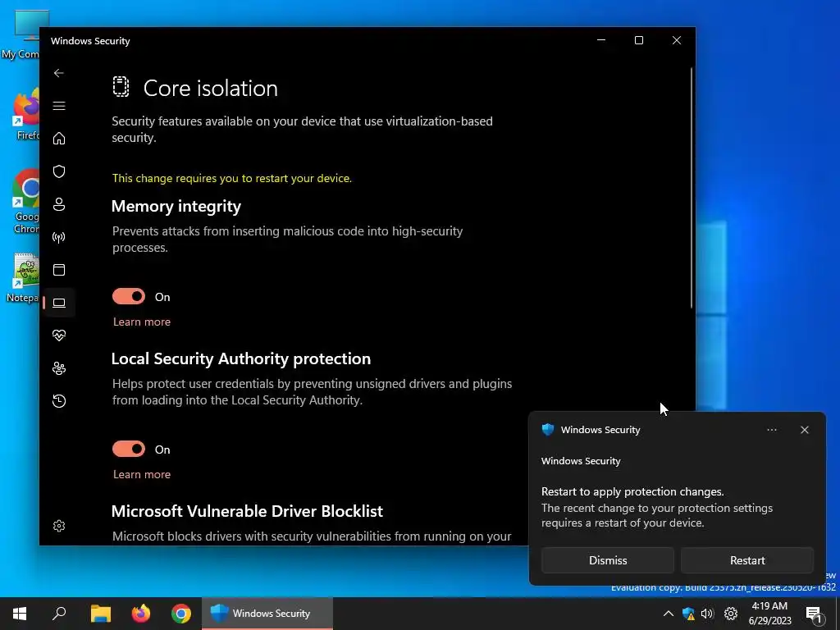Viewport: 840px width, 630px height.
Task: Click the vertical scrollbar in Core isolation page
Action: 691,188
